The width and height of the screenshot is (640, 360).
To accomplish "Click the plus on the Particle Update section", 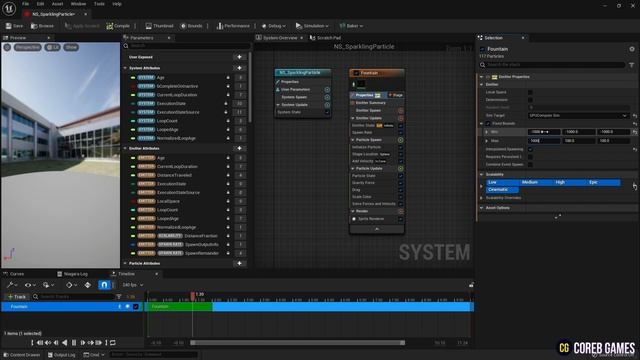I will pos(400,168).
